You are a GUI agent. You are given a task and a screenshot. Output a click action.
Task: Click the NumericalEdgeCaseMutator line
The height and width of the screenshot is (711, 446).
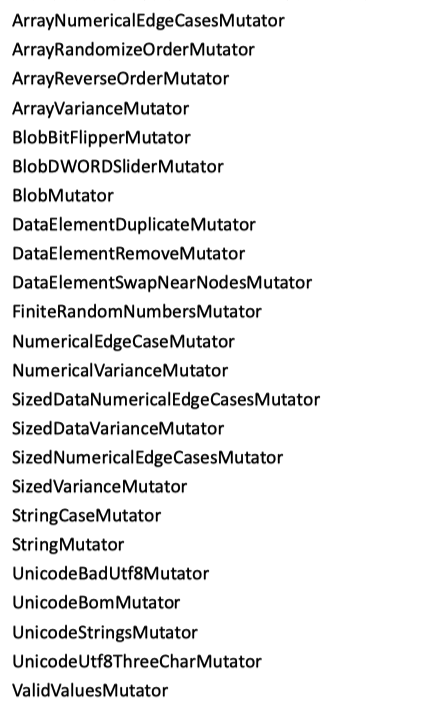point(123,342)
